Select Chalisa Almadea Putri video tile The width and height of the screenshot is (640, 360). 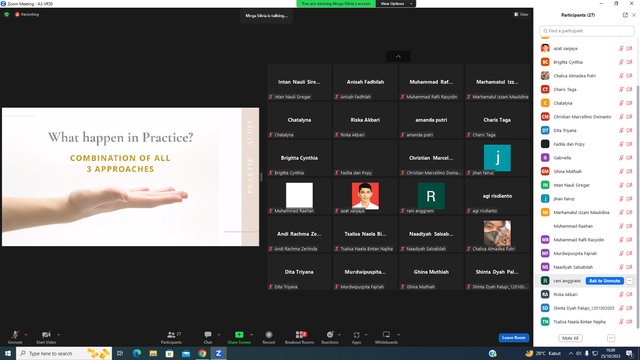[497, 233]
